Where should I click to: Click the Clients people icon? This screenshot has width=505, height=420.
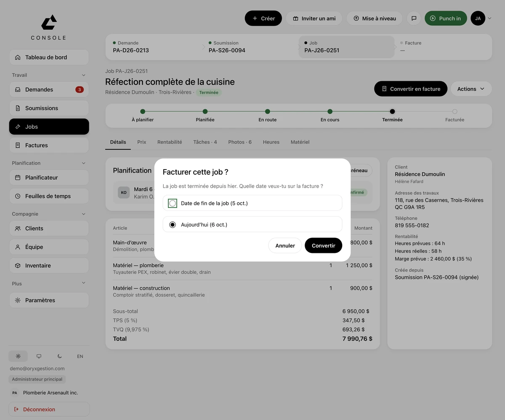tap(18, 229)
